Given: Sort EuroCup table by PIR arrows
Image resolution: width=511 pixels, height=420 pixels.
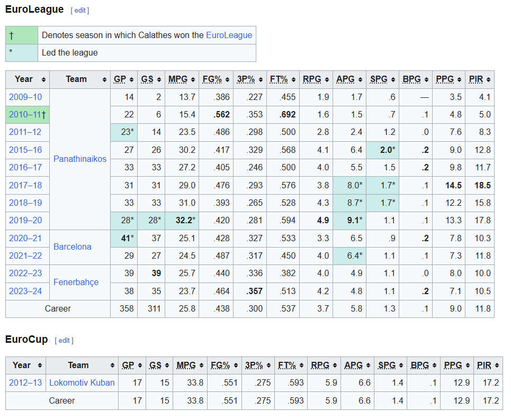Looking at the screenshot, I should point(497,366).
